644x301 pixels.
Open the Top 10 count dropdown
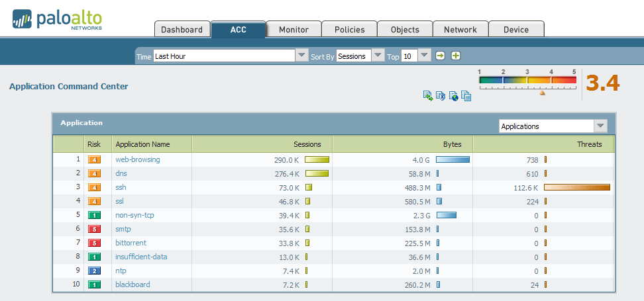(424, 56)
